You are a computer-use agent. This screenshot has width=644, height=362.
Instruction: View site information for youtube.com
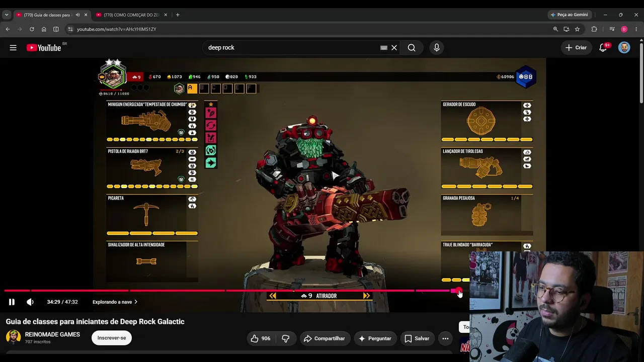(70, 29)
